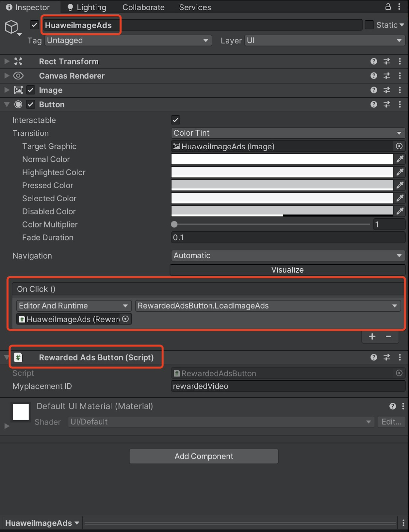Viewport: 409px width, 532px height.
Task: Expand the Image component
Action: pyautogui.click(x=7, y=90)
